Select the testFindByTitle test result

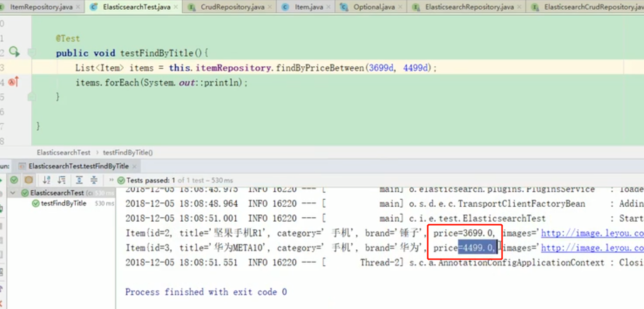[64, 203]
